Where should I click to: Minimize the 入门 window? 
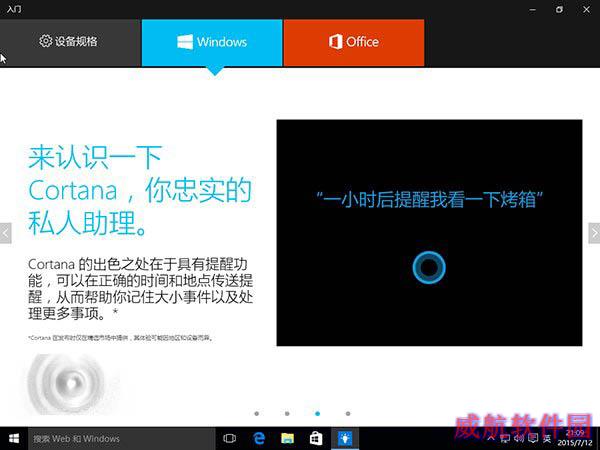tap(532, 10)
